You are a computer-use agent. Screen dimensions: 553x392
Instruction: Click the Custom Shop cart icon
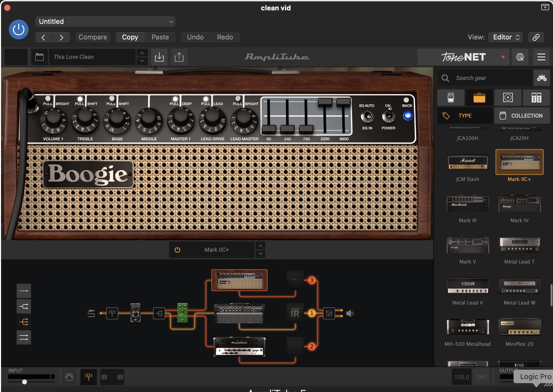click(542, 78)
